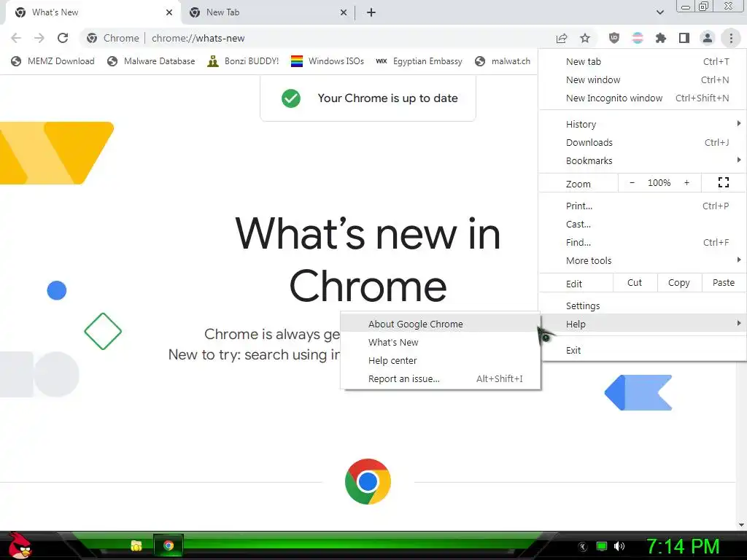Reload the current page

[63, 38]
